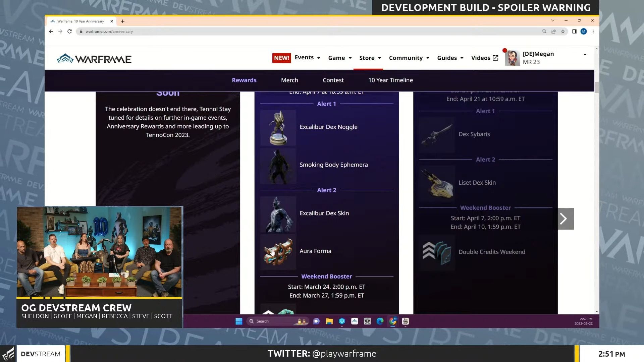This screenshot has height=362, width=644.
Task: Open Microsoft Edge from taskbar
Action: [x=380, y=321]
